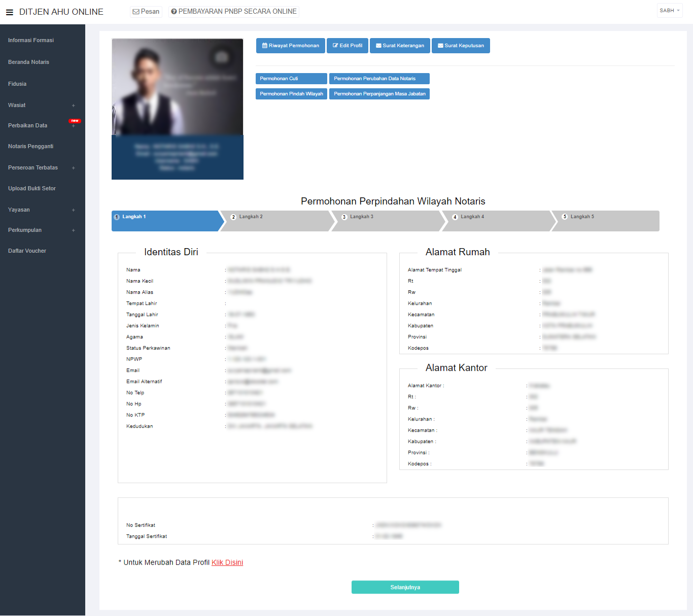693x616 pixels.
Task: Click the Alamat Tempat Tinggal label
Action: point(435,270)
